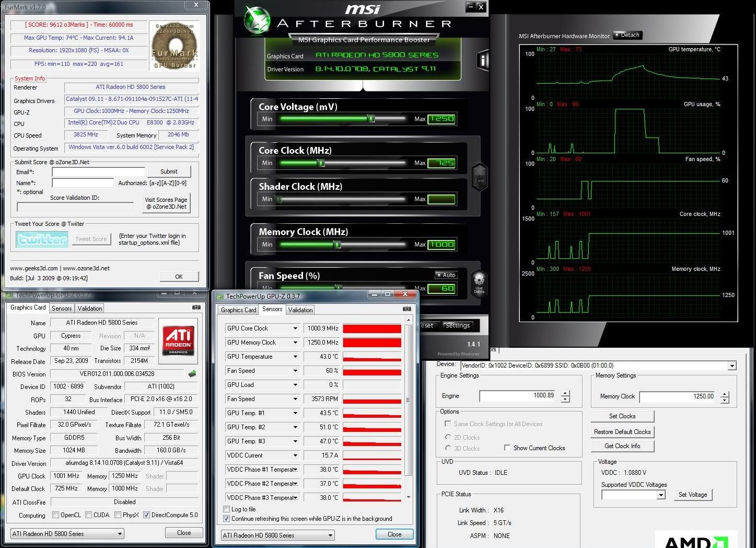756x548 pixels.
Task: Enable Auto fan speed in Afterburner
Action: pos(446,275)
